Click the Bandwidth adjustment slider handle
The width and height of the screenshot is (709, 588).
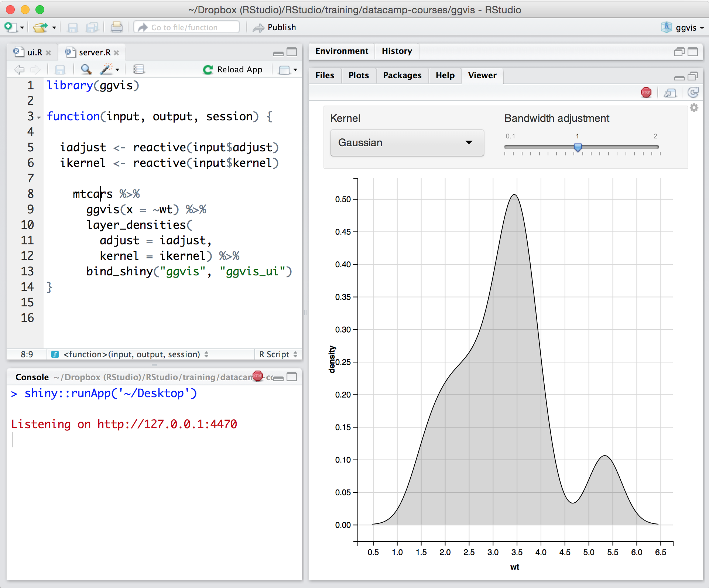578,147
